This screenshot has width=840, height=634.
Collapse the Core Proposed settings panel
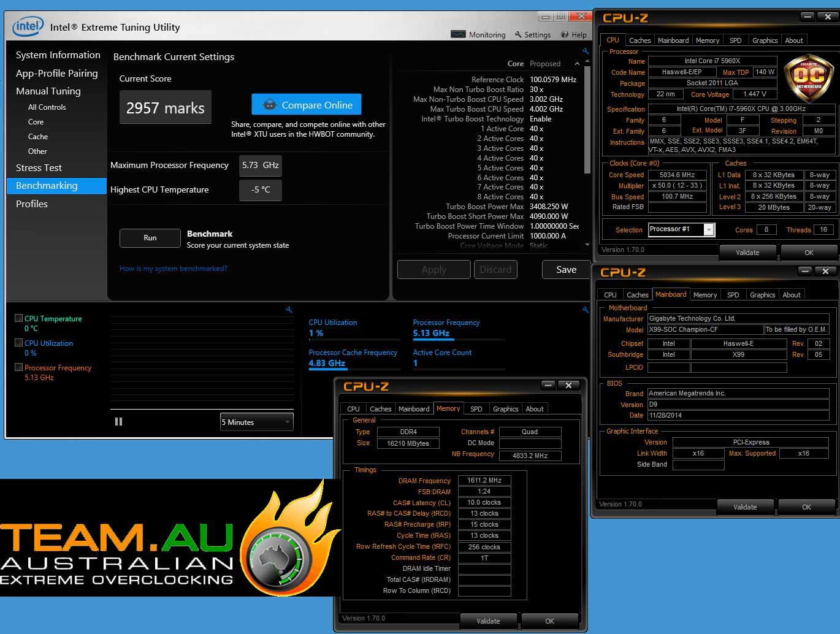[x=577, y=64]
